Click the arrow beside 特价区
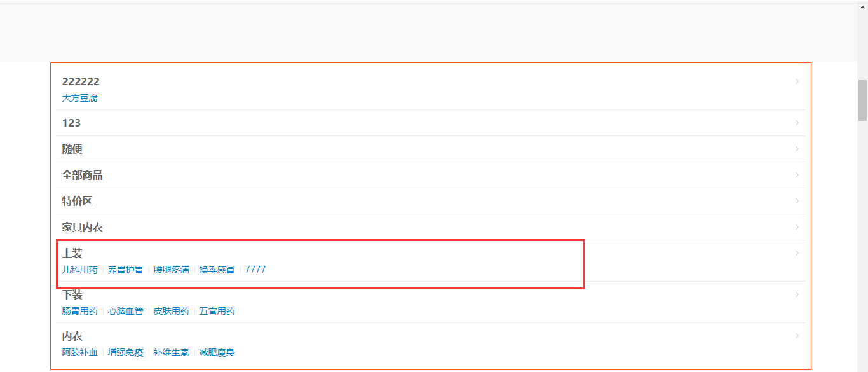The height and width of the screenshot is (372, 868). [x=797, y=201]
